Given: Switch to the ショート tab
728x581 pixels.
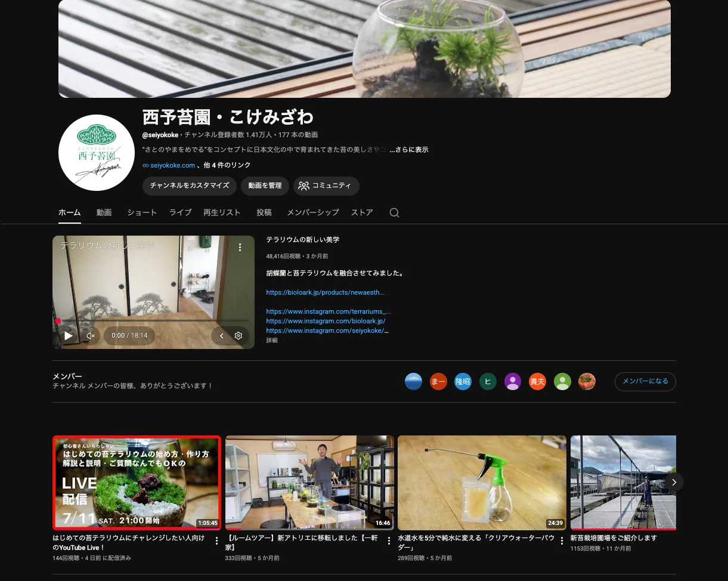Looking at the screenshot, I should click(142, 212).
